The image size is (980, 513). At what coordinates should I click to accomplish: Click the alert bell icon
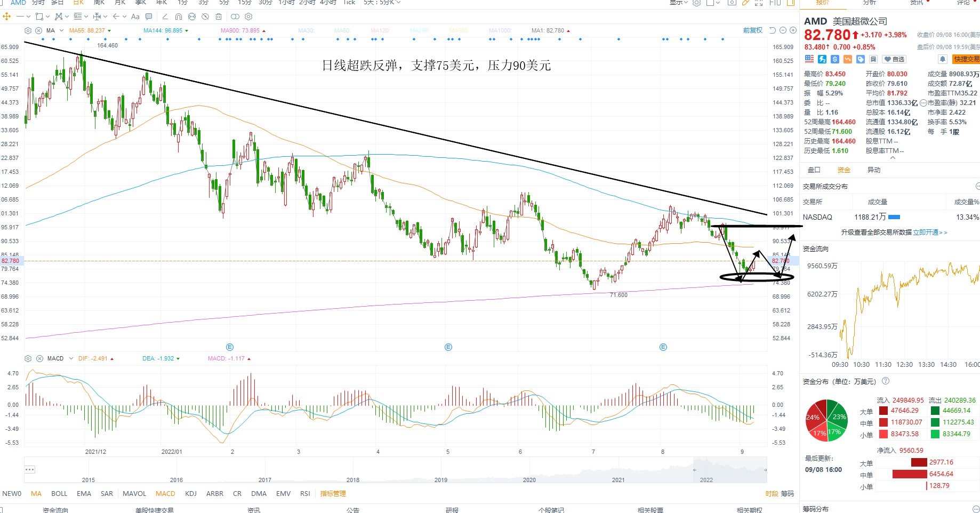(x=943, y=59)
